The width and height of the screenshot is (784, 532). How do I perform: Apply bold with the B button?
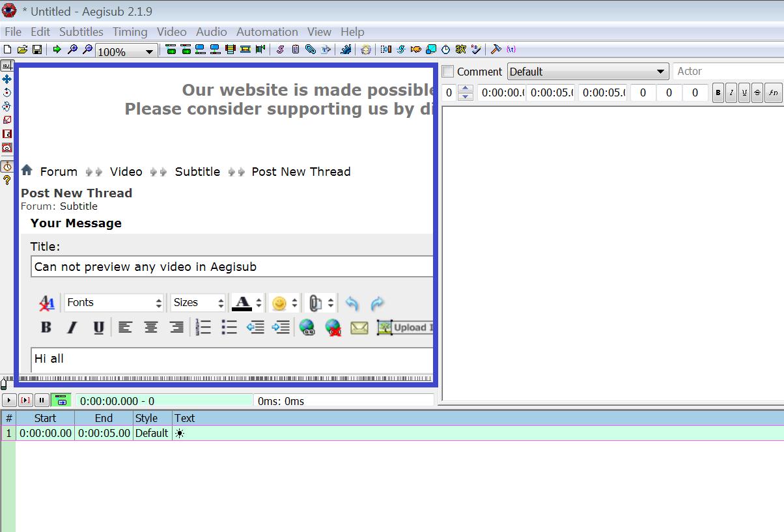[x=718, y=92]
